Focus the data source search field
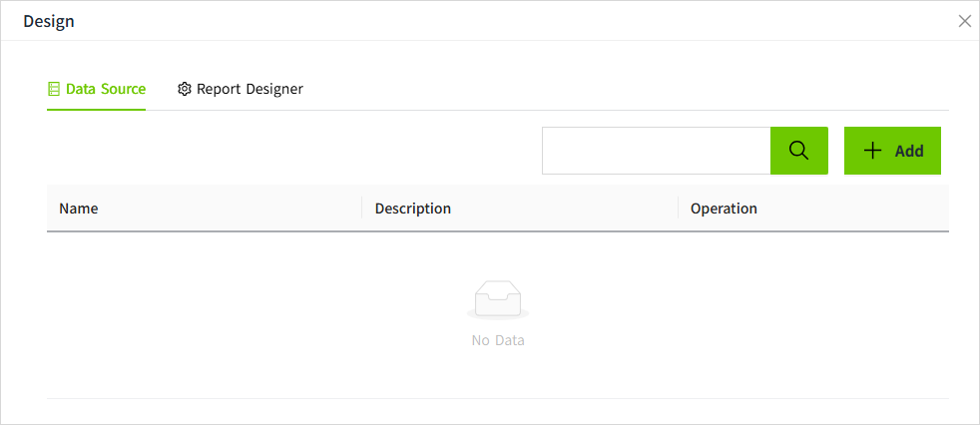 pyautogui.click(x=656, y=151)
